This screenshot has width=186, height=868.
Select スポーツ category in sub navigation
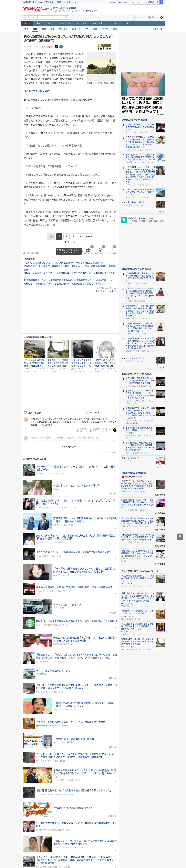tap(76, 29)
